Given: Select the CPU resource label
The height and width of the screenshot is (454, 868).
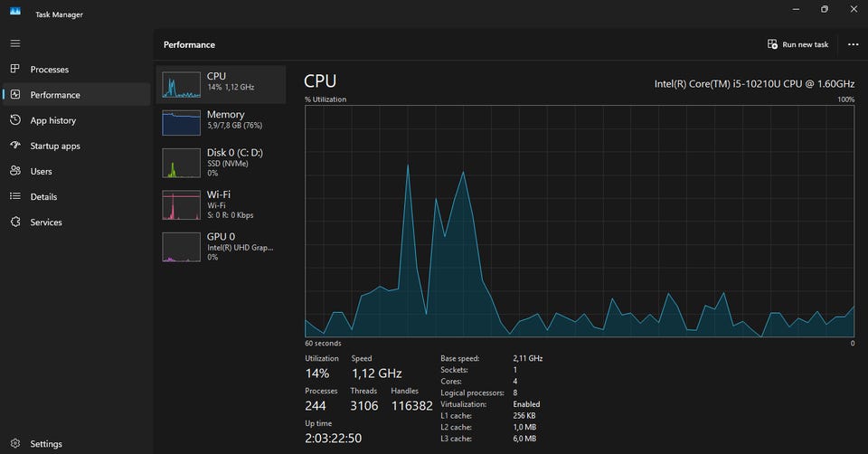Looking at the screenshot, I should point(216,76).
